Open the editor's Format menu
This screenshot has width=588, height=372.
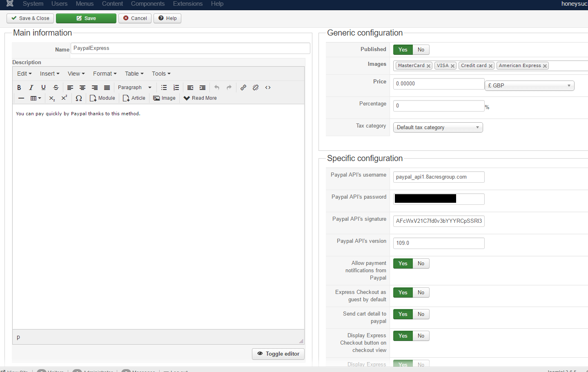(105, 74)
